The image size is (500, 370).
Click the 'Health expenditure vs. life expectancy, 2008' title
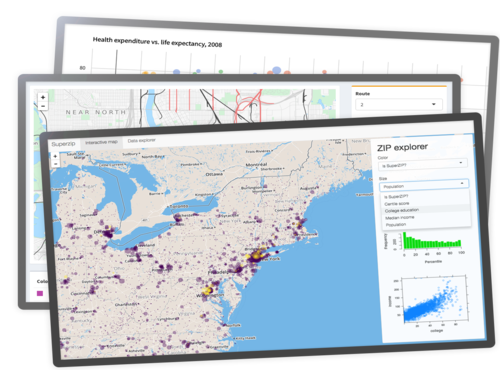click(157, 42)
